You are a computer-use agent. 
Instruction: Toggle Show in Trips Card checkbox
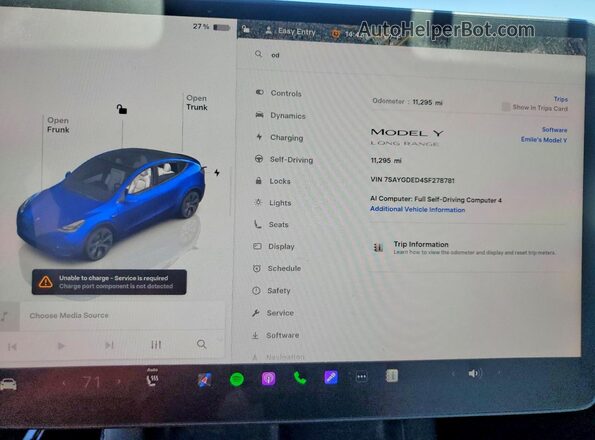505,107
